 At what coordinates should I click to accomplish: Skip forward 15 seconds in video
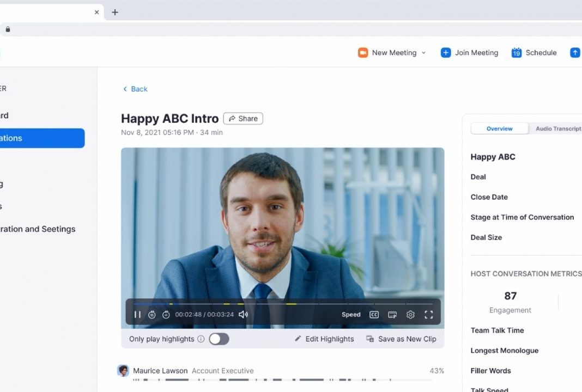click(x=166, y=315)
